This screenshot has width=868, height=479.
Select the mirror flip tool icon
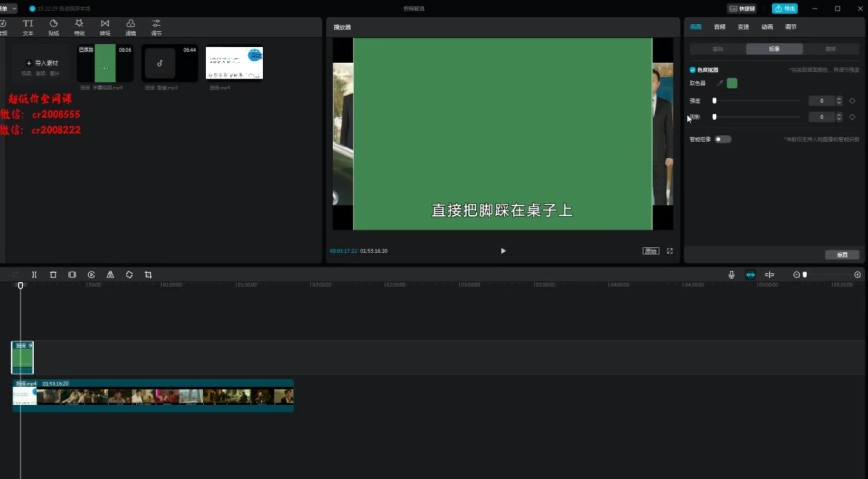click(x=110, y=275)
